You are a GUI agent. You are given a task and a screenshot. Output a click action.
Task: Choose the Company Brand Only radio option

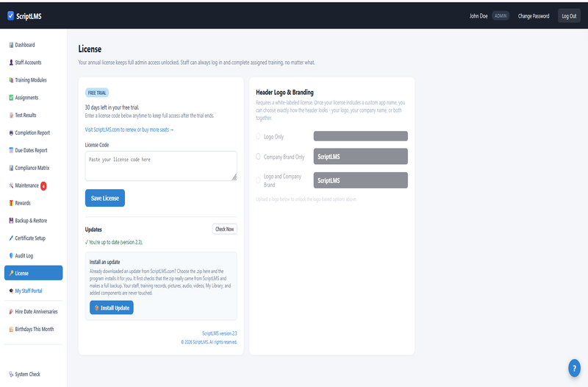[258, 157]
